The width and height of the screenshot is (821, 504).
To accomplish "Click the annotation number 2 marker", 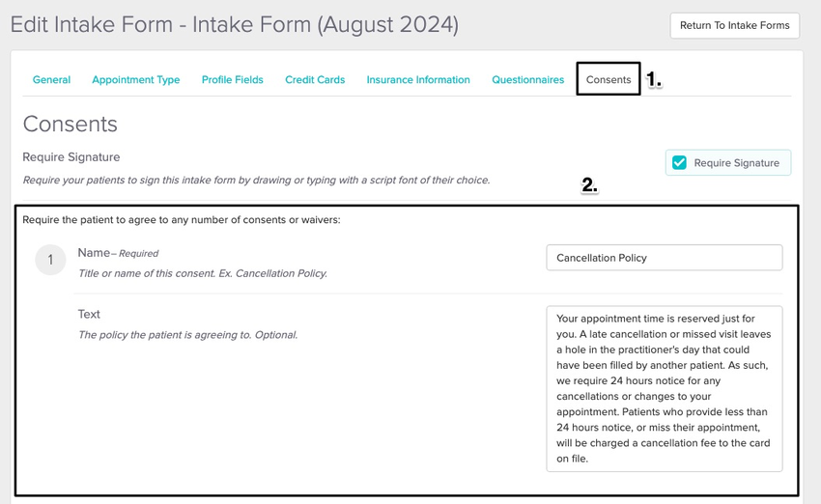I will coord(589,184).
